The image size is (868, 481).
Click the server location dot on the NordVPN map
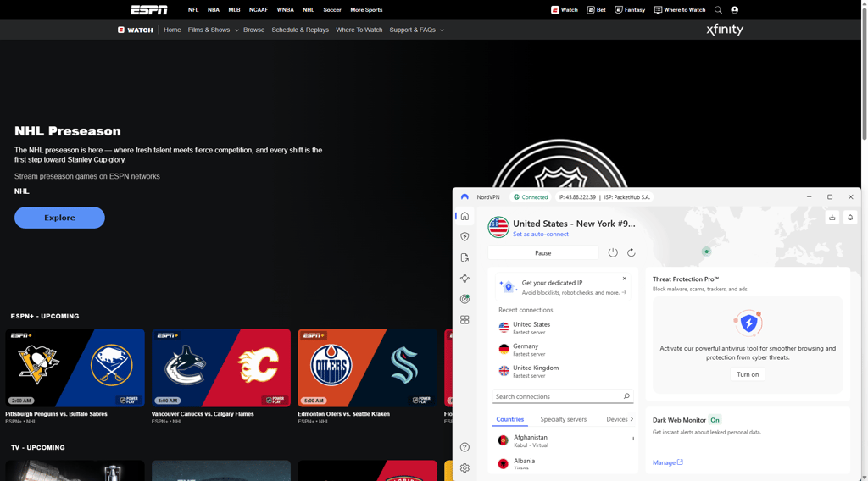[706, 252]
